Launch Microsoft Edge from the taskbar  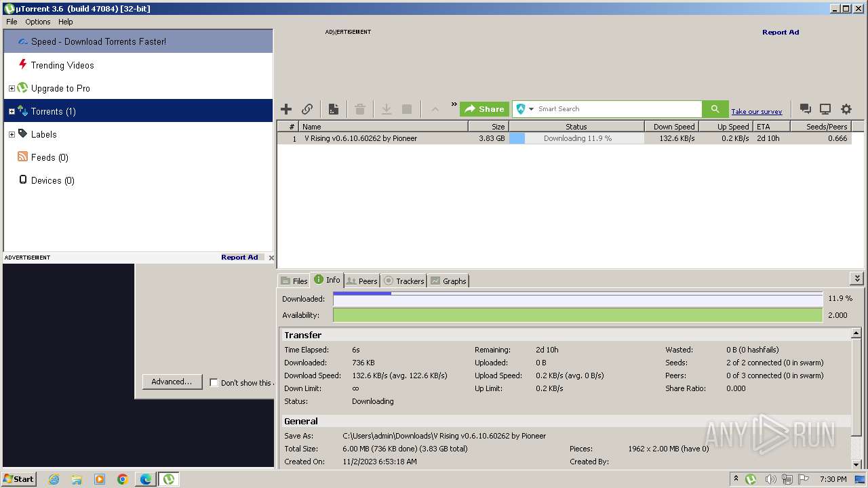point(145,479)
